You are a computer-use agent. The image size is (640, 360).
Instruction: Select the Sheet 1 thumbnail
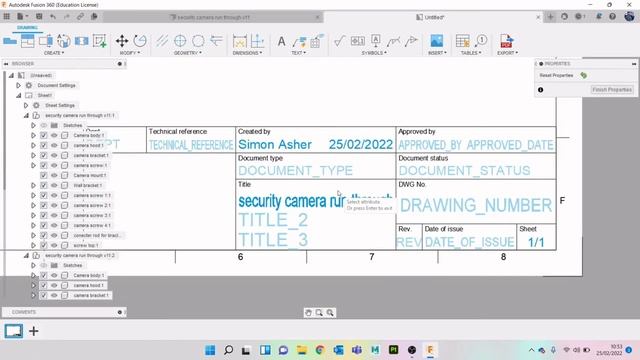(x=13, y=331)
